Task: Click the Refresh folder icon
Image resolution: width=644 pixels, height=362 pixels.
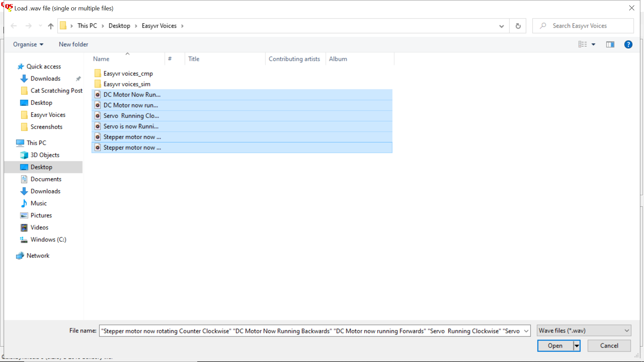Action: [x=518, y=26]
